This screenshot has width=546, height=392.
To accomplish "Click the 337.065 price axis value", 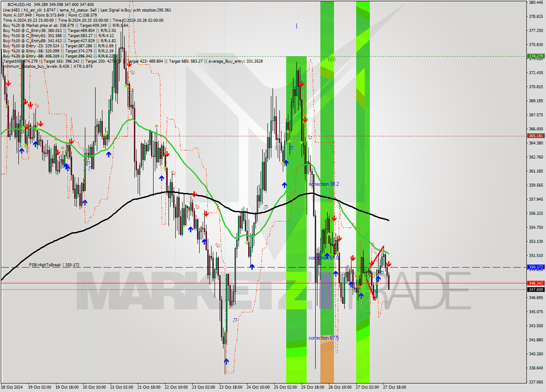I will pos(535,382).
